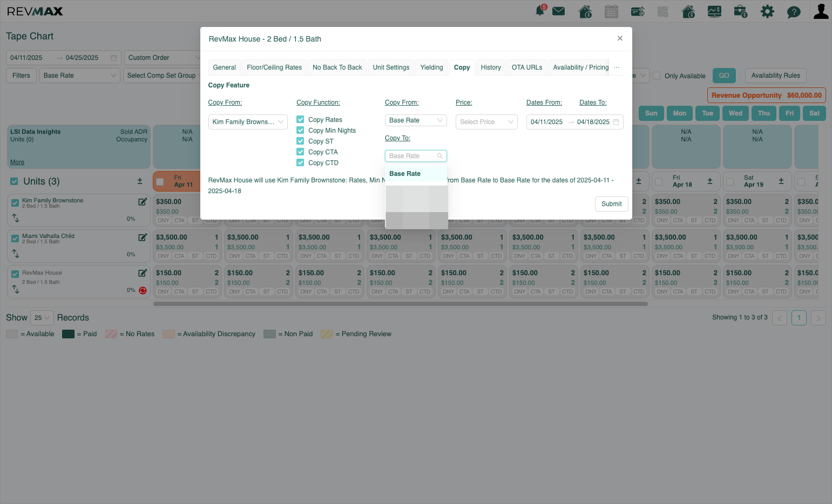Switch to the OTA URLs tab
This screenshot has width=832, height=504.
(527, 67)
